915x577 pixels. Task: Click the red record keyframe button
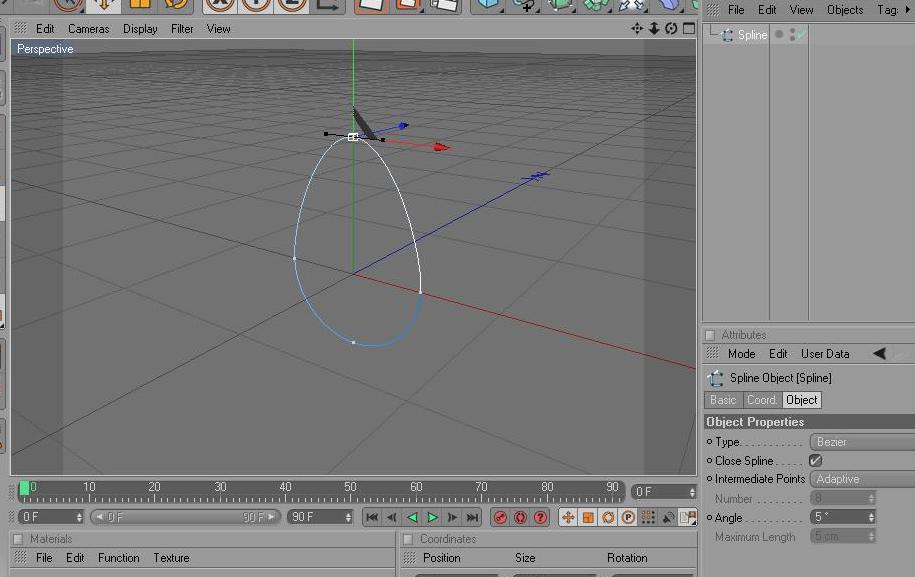pyautogui.click(x=500, y=517)
